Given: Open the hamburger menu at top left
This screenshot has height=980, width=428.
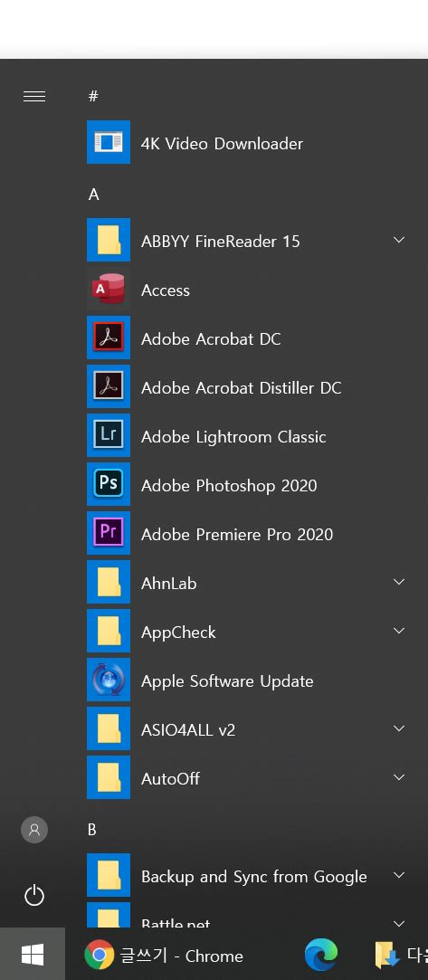Looking at the screenshot, I should [34, 96].
